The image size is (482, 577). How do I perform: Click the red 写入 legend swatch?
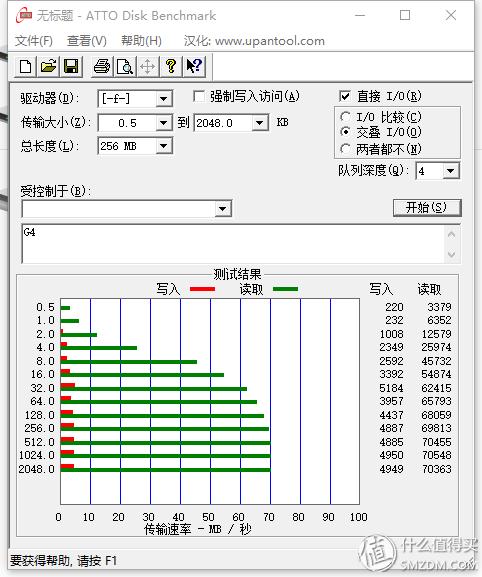coord(202,289)
